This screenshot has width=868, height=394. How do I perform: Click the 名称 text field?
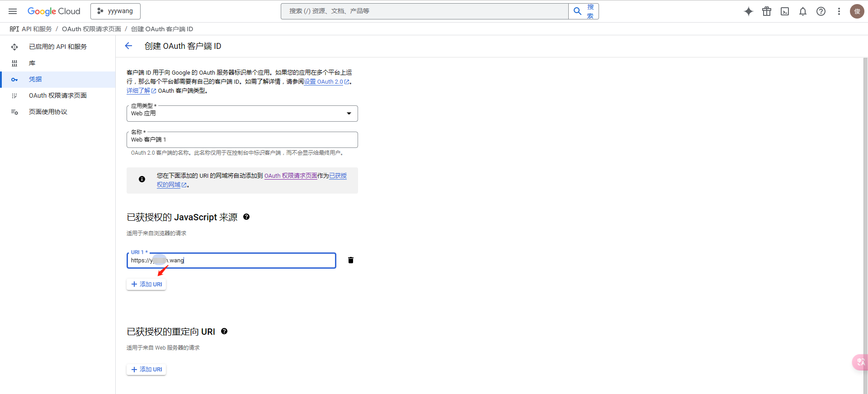coord(242,140)
